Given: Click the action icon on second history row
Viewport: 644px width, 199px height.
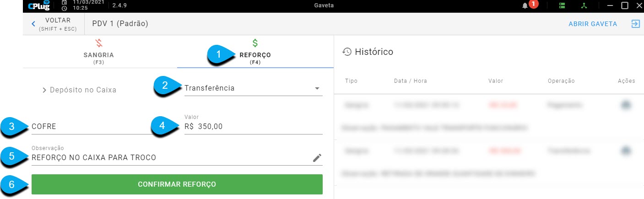Looking at the screenshot, I should (626, 151).
